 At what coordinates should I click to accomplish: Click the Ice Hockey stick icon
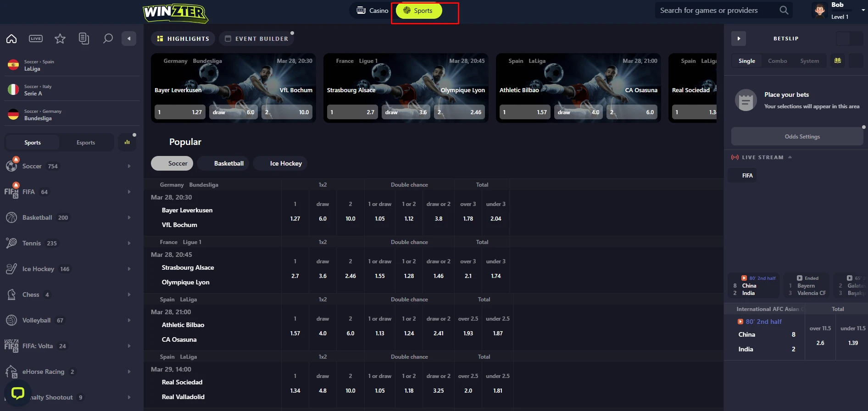11,269
